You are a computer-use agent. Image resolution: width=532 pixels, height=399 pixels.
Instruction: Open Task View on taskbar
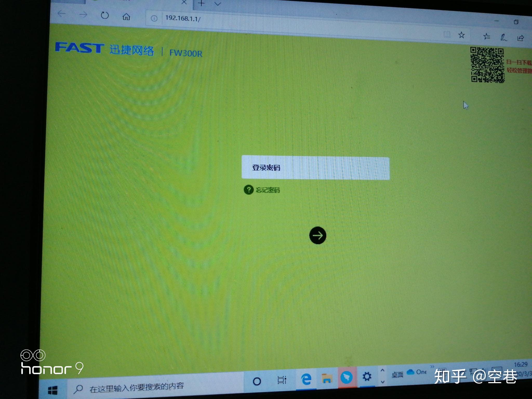click(282, 380)
